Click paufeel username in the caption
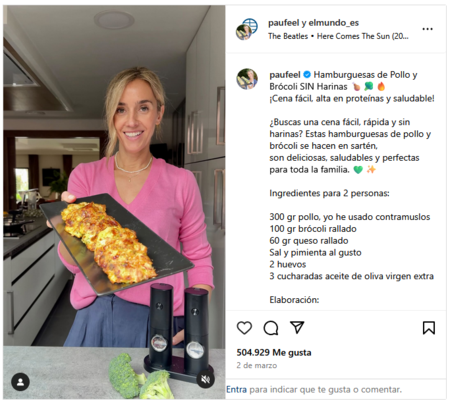 click(285, 75)
